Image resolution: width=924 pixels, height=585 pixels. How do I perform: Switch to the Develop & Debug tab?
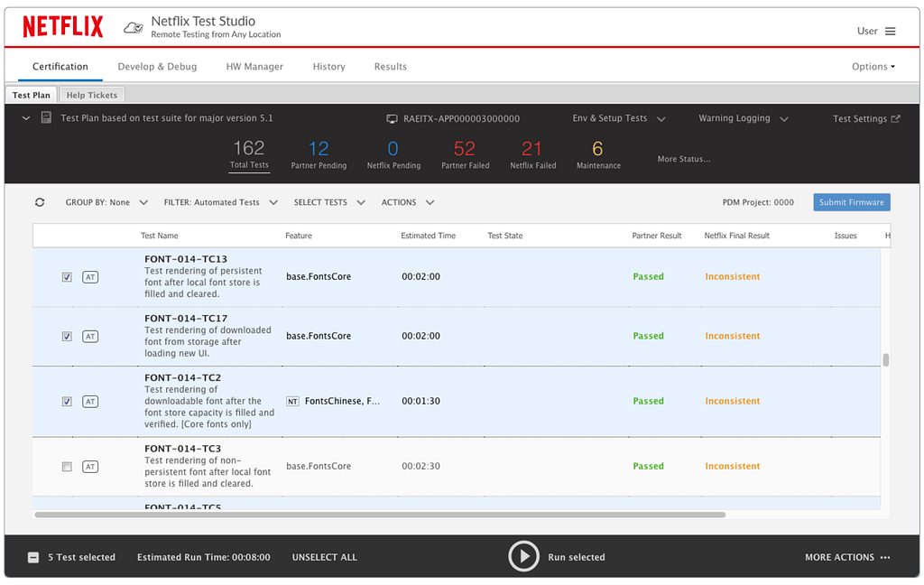[x=157, y=67]
